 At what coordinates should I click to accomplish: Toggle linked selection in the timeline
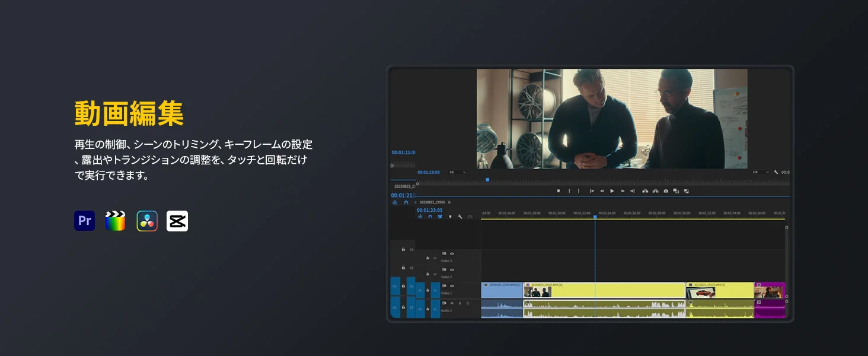(x=440, y=217)
